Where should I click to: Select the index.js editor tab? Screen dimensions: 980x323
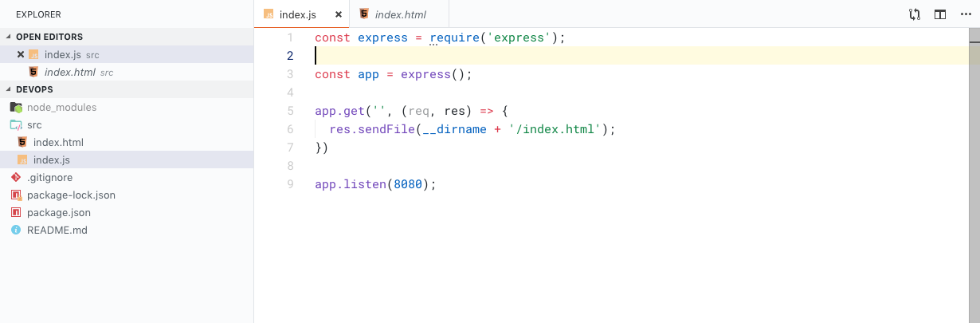[x=298, y=14]
